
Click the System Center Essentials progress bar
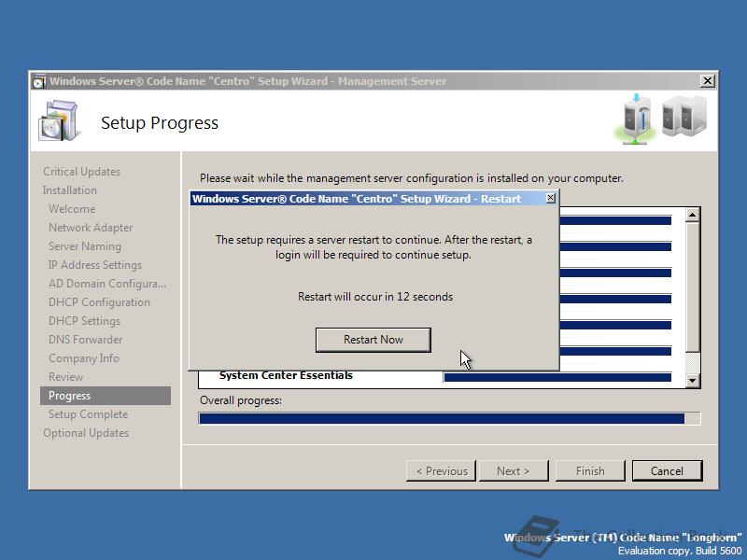tap(557, 378)
